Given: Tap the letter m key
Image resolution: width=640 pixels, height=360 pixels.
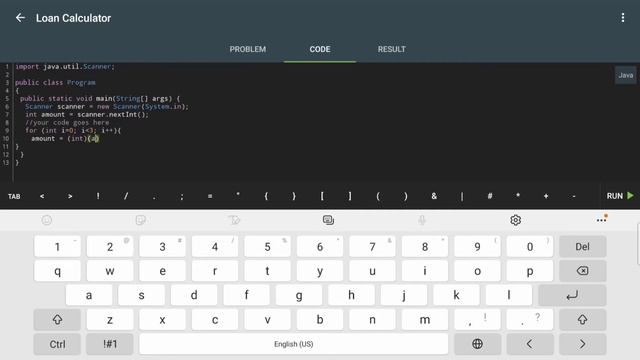Looking at the screenshot, I should tap(425, 320).
